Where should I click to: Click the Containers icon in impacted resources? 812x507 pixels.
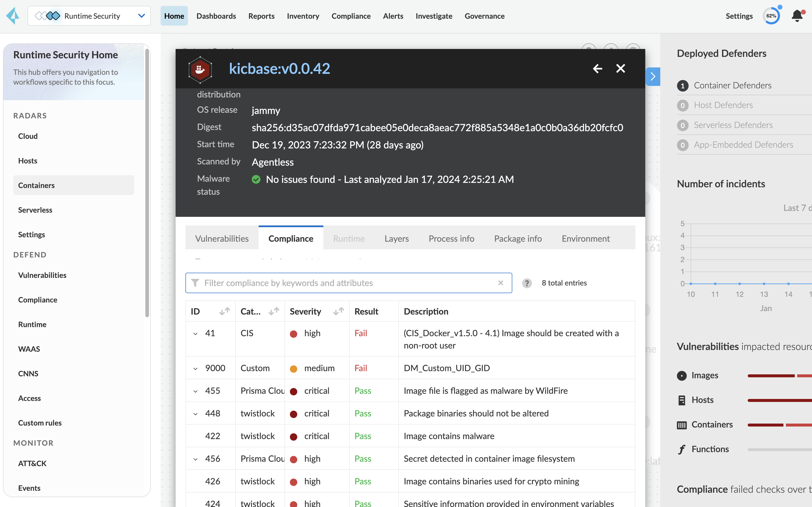[x=681, y=425]
